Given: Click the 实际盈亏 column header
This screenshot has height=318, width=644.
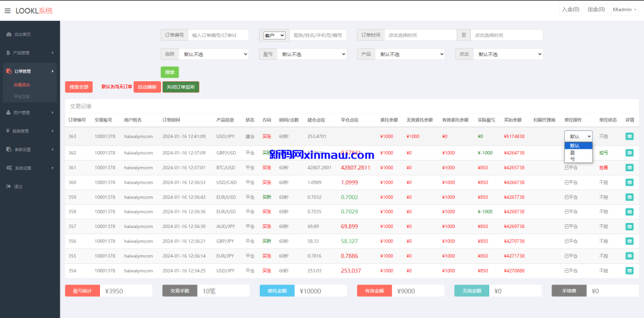Looking at the screenshot, I should pyautogui.click(x=486, y=120).
